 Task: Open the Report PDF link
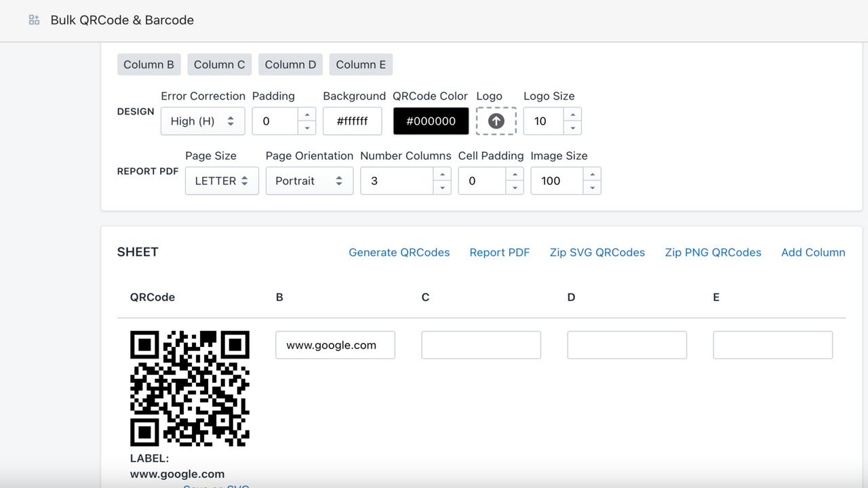tap(500, 251)
